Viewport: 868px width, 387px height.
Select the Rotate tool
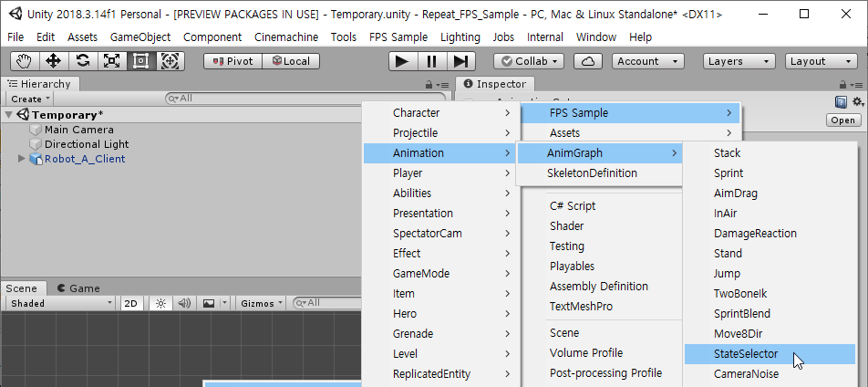(x=83, y=61)
